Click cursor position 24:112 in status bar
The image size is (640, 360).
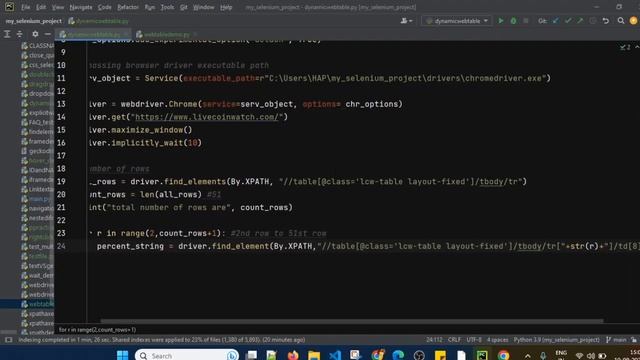point(434,340)
